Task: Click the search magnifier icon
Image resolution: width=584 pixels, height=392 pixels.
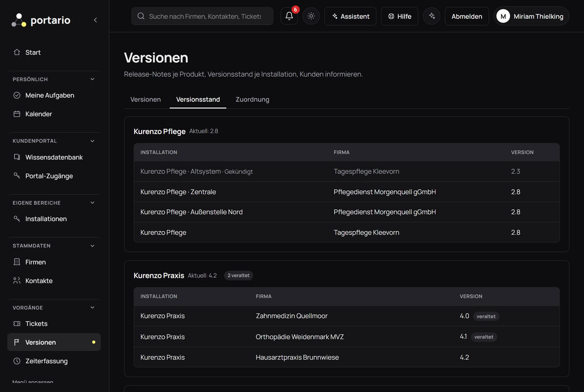Action: click(x=141, y=16)
